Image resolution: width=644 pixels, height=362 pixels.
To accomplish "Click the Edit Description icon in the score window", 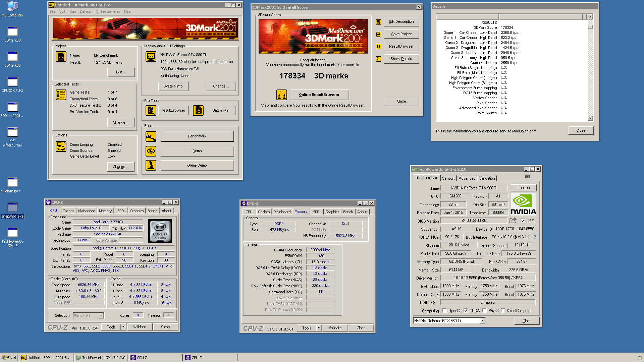I will (378, 22).
